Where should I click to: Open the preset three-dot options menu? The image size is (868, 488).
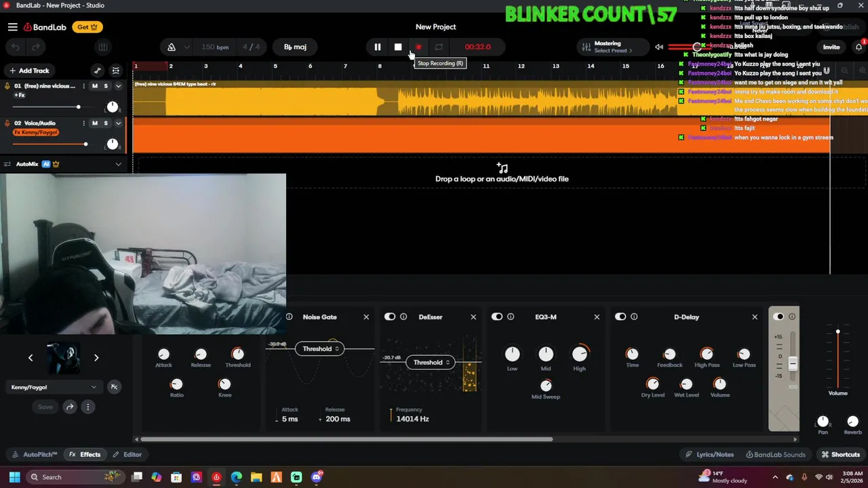pyautogui.click(x=87, y=407)
